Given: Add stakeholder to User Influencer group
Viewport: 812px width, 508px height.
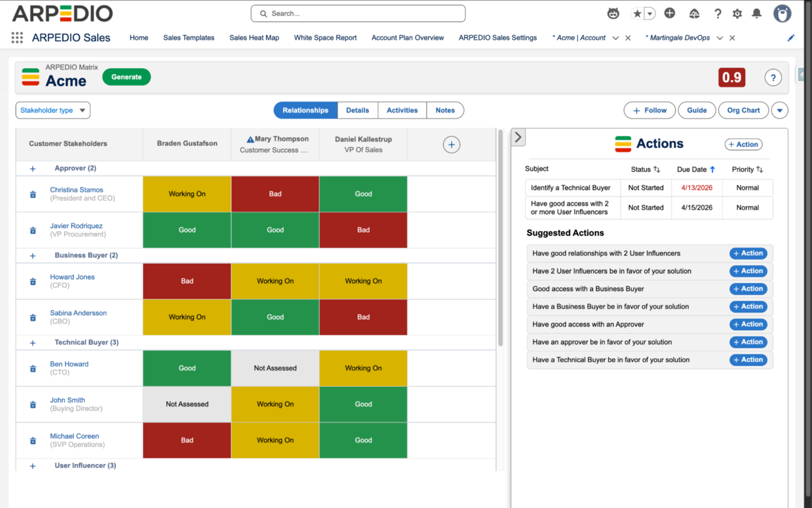Looking at the screenshot, I should click(x=33, y=466).
